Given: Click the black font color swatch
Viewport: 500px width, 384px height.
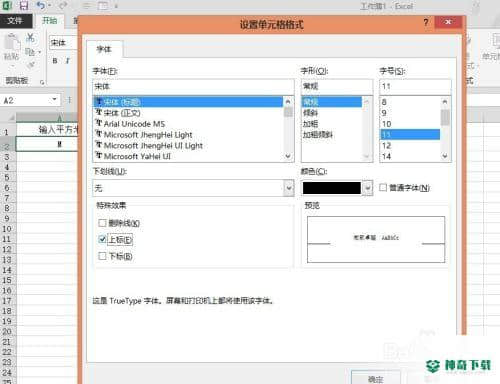Looking at the screenshot, I should point(332,188).
